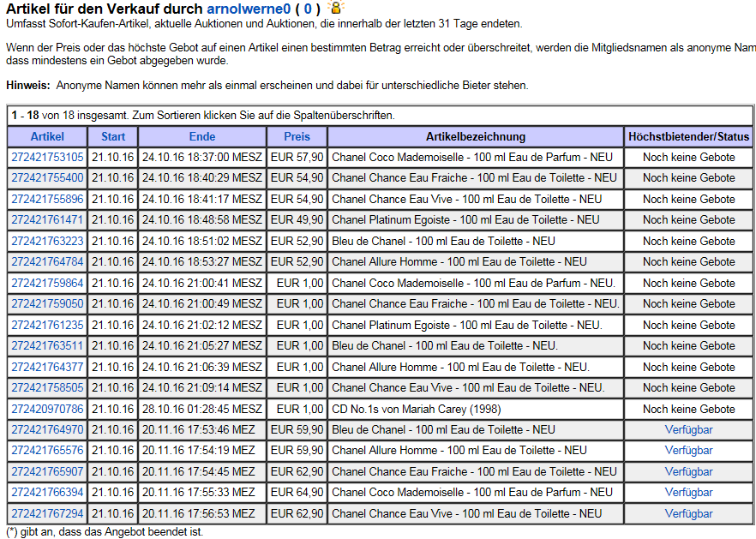Click Verfügbar status for item 272421765907
This screenshot has width=756, height=539.
point(688,471)
